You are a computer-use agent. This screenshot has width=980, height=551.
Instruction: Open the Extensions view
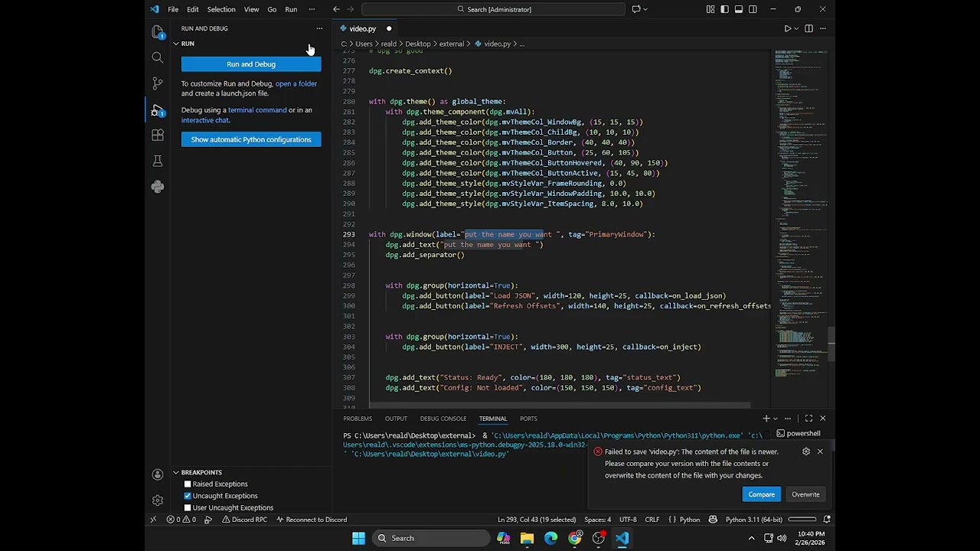157,135
